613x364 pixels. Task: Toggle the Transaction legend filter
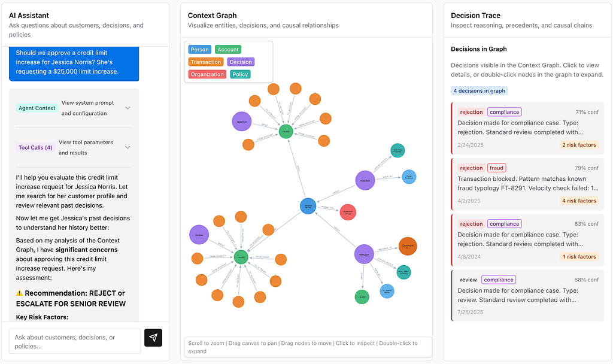pos(206,62)
